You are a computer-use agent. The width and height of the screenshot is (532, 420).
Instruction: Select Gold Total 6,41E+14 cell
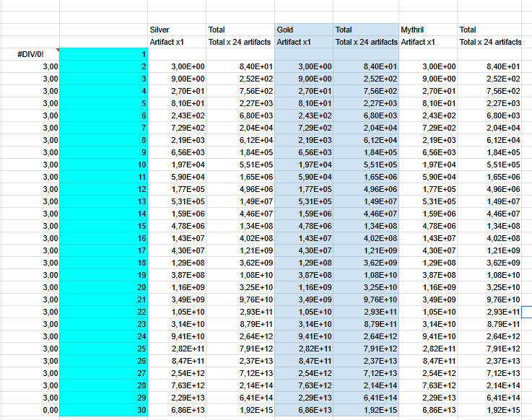pos(366,398)
